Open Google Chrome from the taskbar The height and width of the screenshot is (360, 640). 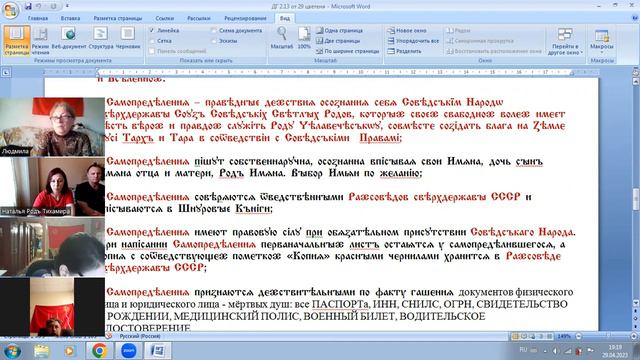pyautogui.click(x=99, y=351)
